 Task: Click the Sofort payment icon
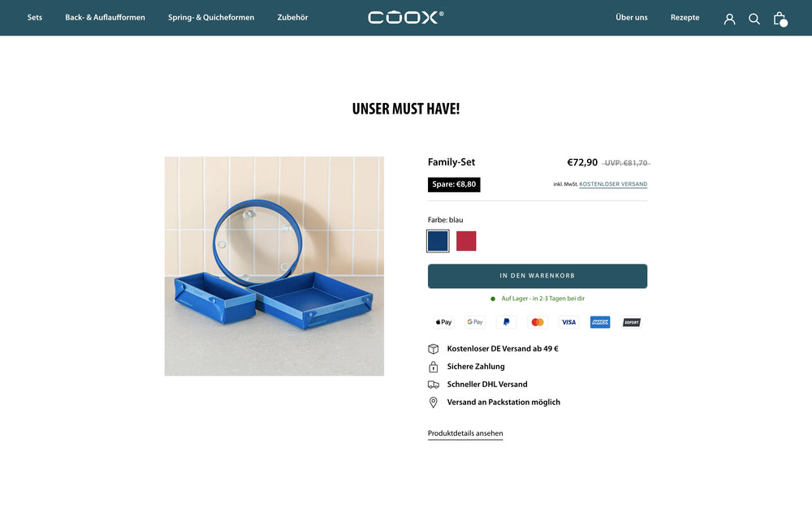[631, 322]
